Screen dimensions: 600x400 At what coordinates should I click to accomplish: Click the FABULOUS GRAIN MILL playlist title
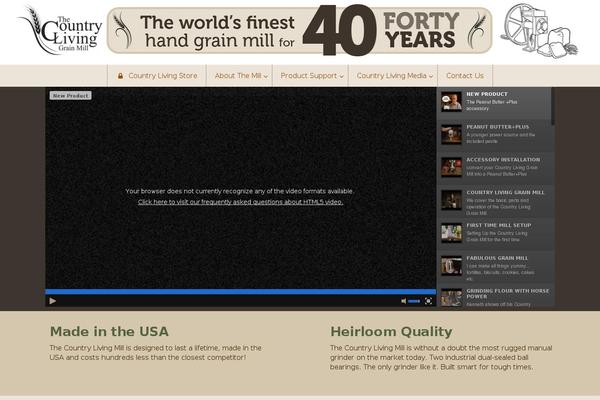click(x=497, y=258)
